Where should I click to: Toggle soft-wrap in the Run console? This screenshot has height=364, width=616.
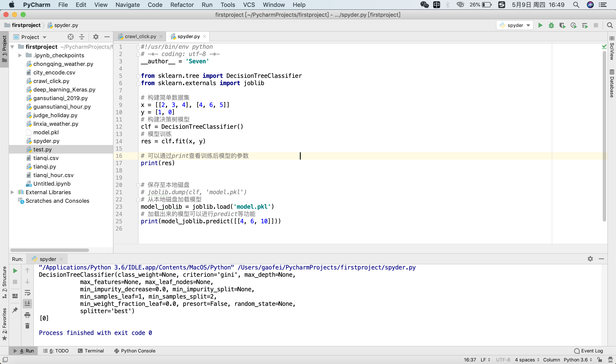point(27,293)
